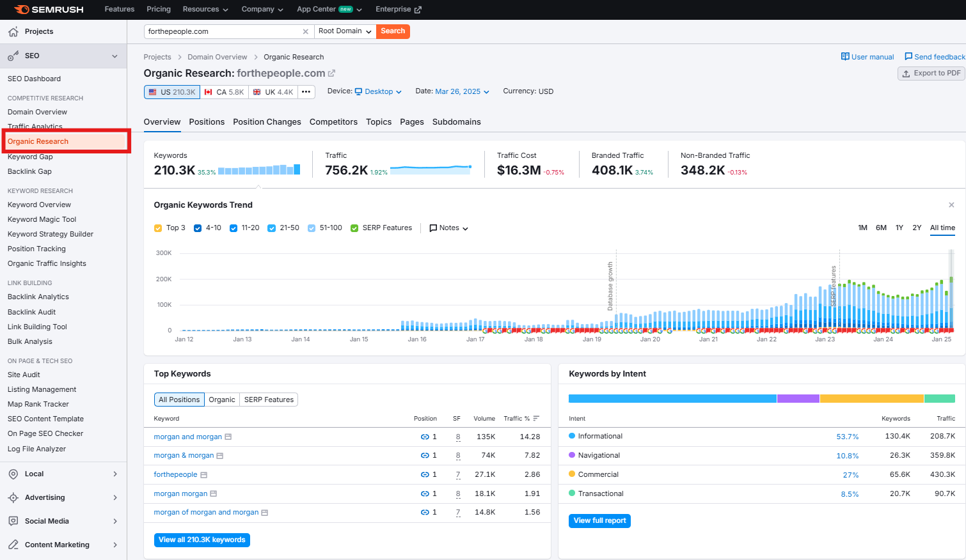Click the Local pin icon

coord(13,474)
